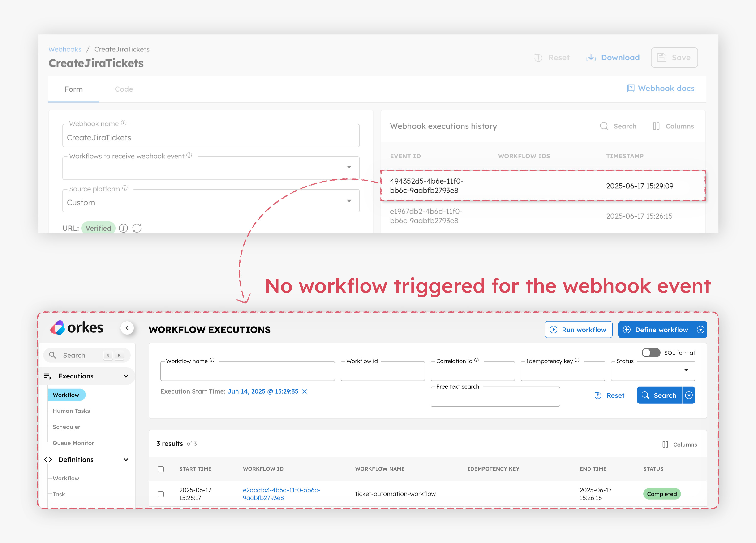This screenshot has height=543, width=756.
Task: Refresh the webhook URL with the reload icon
Action: (x=137, y=228)
